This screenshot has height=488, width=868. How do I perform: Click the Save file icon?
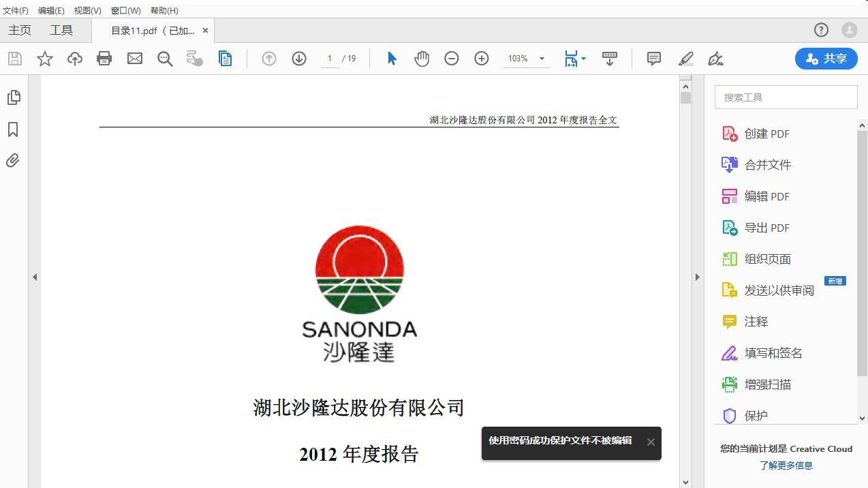click(15, 59)
